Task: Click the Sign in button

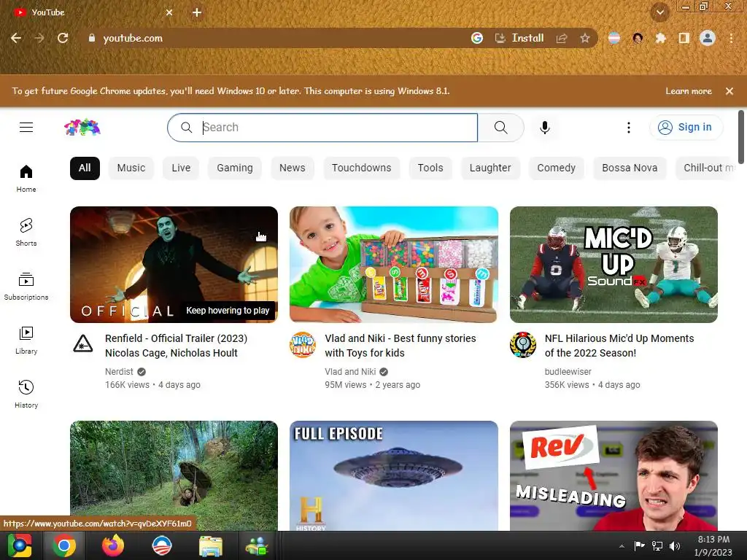Action: pyautogui.click(x=686, y=127)
